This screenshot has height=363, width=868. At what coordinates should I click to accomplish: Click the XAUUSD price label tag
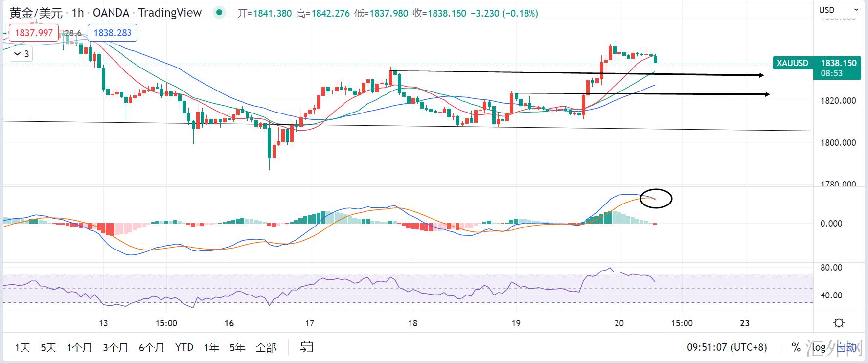(x=793, y=63)
